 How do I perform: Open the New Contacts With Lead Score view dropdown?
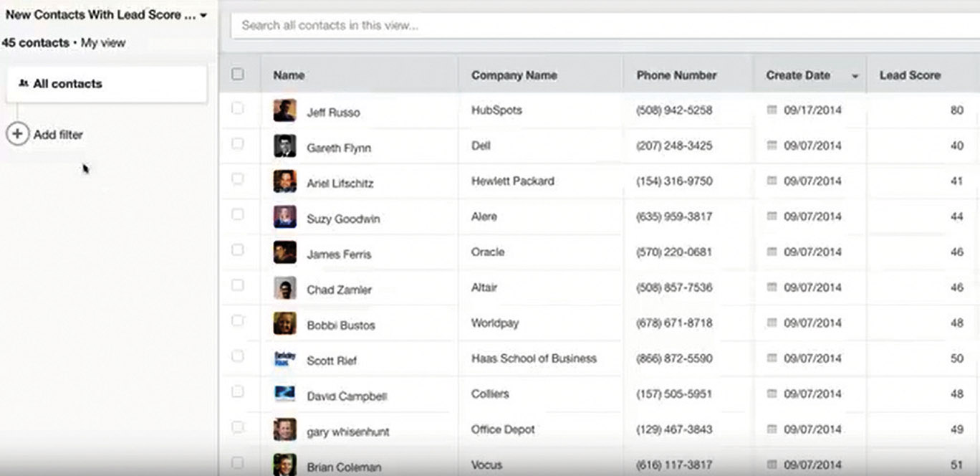pos(106,14)
